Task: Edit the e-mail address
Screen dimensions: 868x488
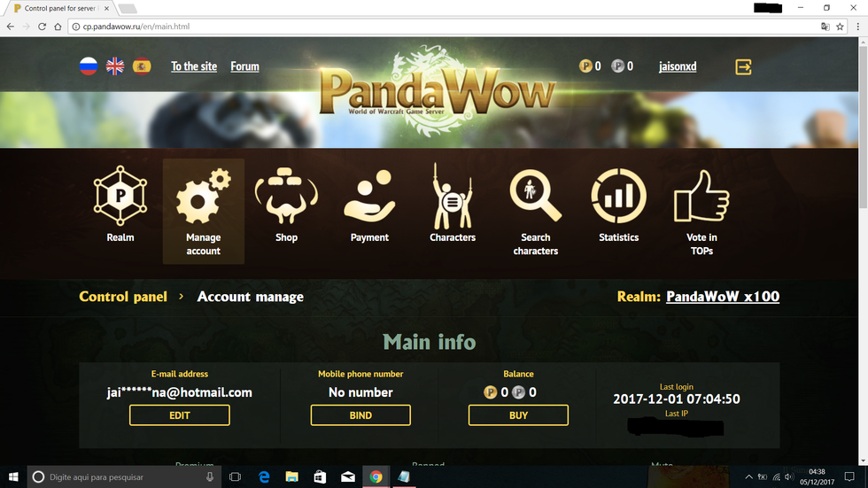Action: click(179, 415)
